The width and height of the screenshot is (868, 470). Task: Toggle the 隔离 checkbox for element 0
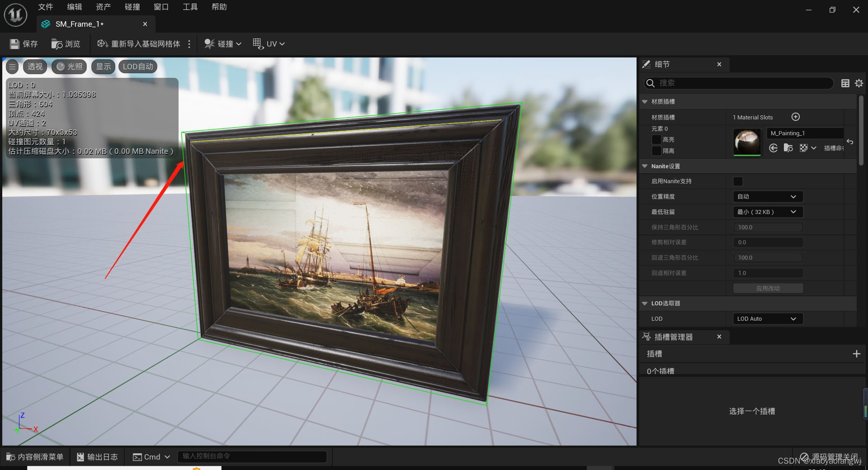coord(656,151)
